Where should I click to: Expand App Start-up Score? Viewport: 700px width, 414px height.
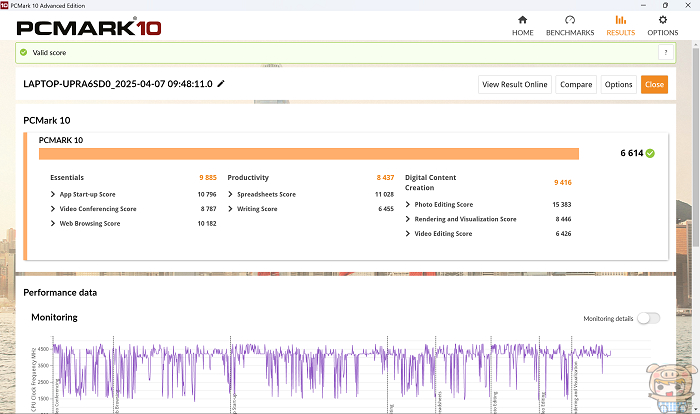(x=53, y=194)
